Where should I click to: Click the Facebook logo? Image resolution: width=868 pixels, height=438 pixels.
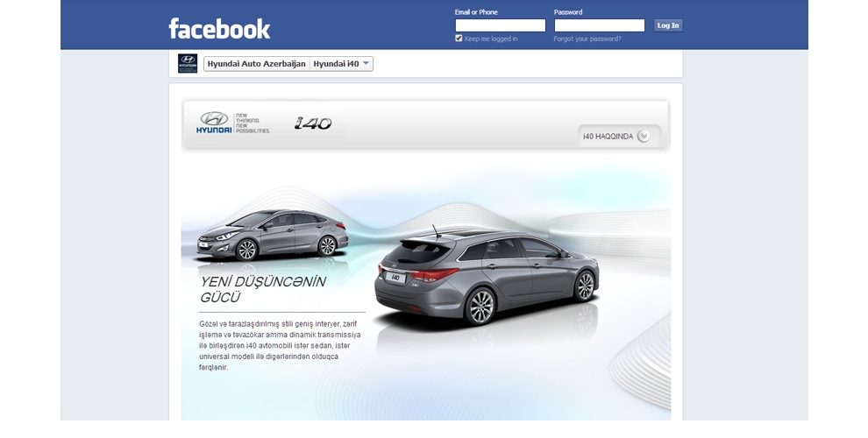219,28
